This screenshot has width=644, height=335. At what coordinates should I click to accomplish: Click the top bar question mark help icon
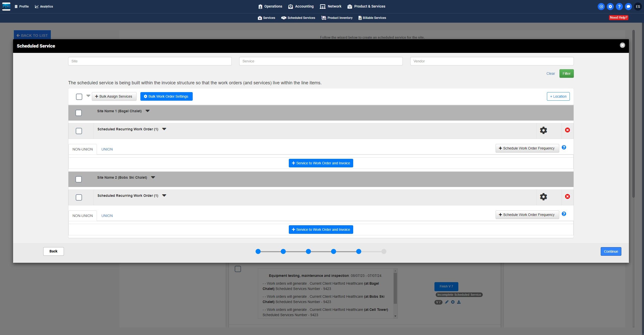point(619,7)
